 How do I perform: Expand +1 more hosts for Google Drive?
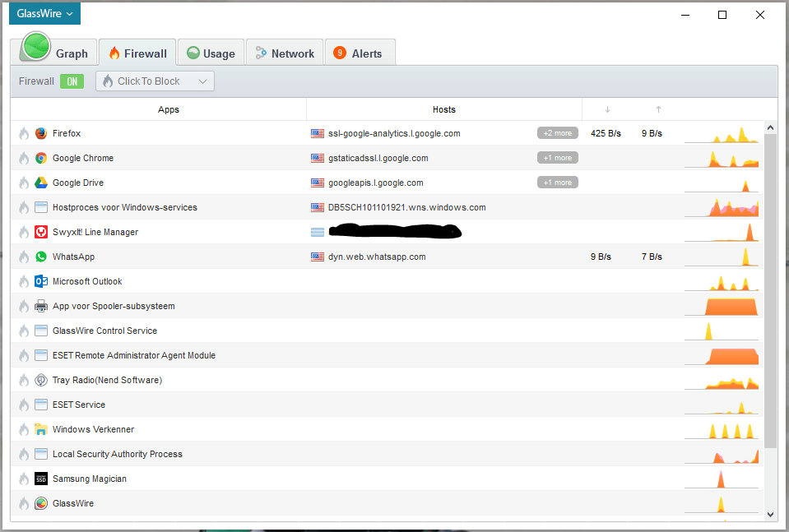click(x=558, y=183)
